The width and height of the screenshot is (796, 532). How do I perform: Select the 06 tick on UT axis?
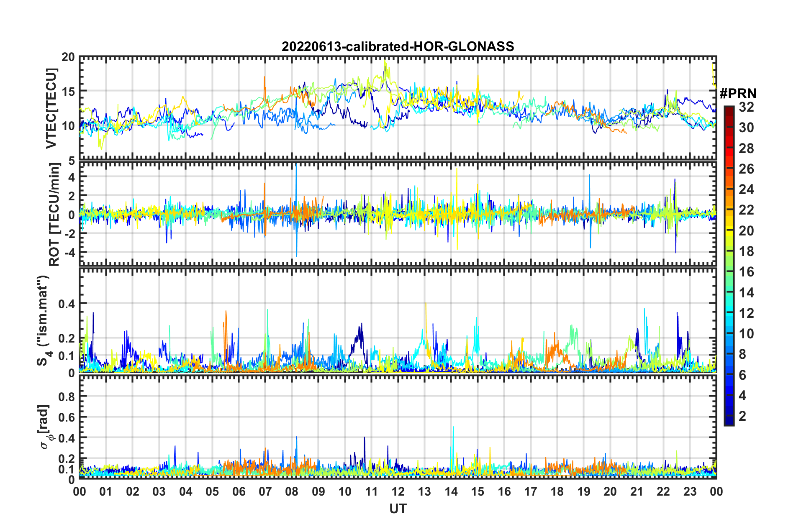[x=239, y=491]
